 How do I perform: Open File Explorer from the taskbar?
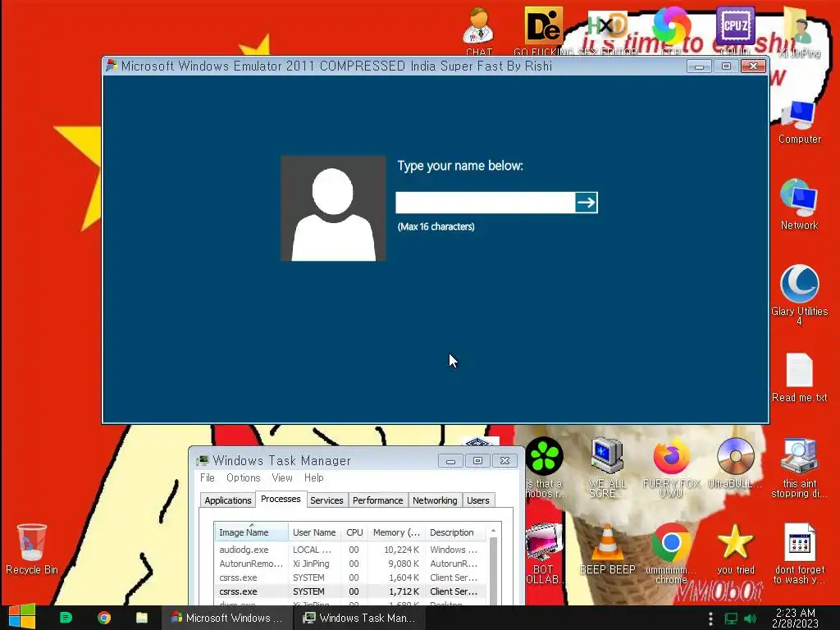click(141, 618)
